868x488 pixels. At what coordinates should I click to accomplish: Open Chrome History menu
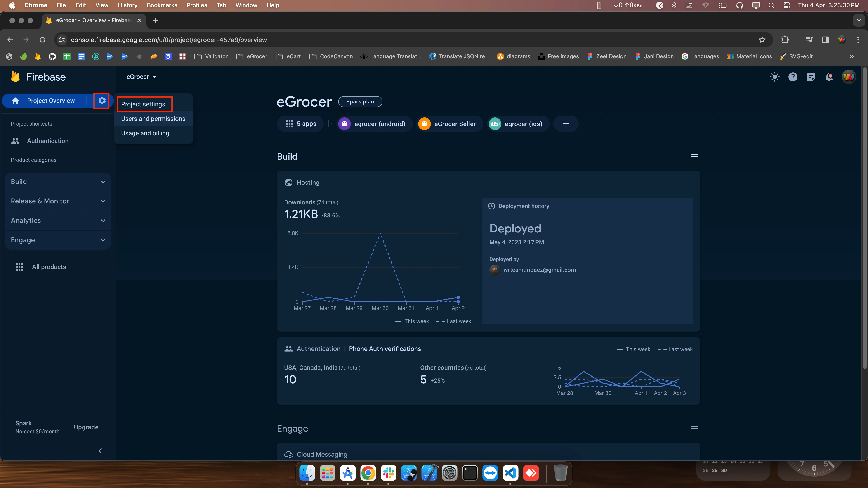coord(127,5)
